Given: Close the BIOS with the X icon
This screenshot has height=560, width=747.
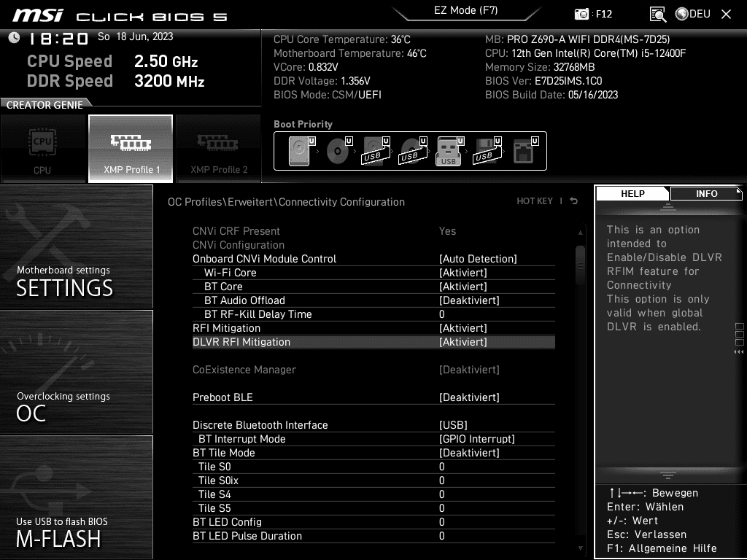Looking at the screenshot, I should [x=726, y=14].
